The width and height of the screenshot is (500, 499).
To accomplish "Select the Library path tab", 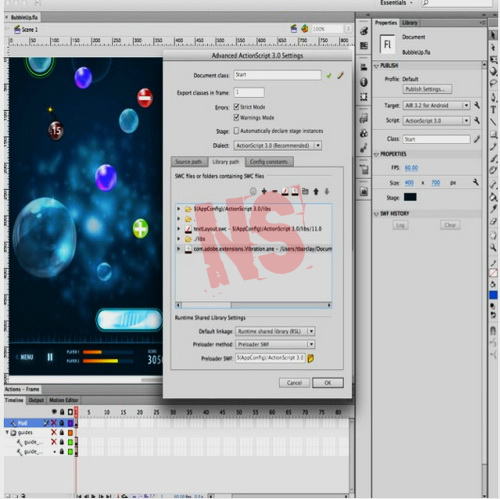I will [x=226, y=162].
